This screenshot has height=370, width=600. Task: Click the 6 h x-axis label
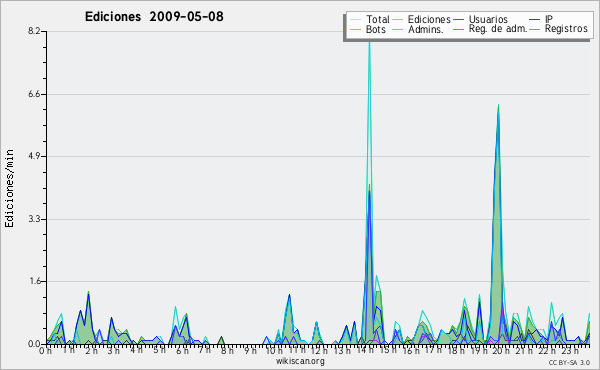[182, 350]
